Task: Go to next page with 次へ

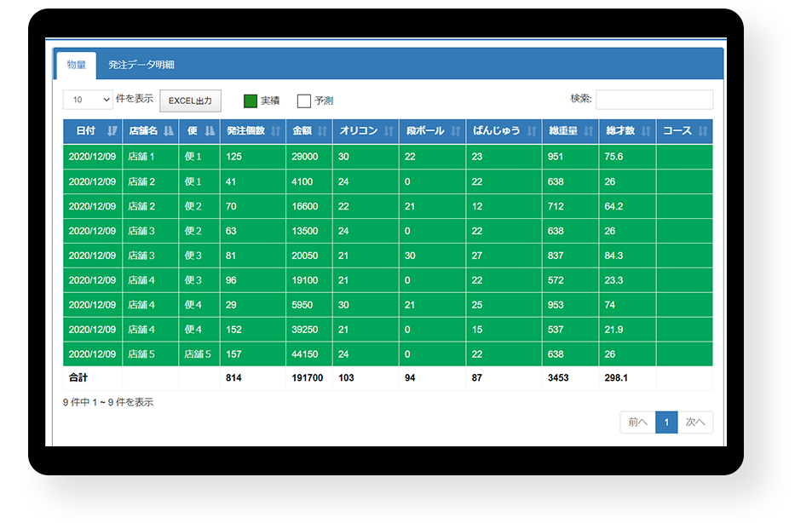Action: click(695, 422)
